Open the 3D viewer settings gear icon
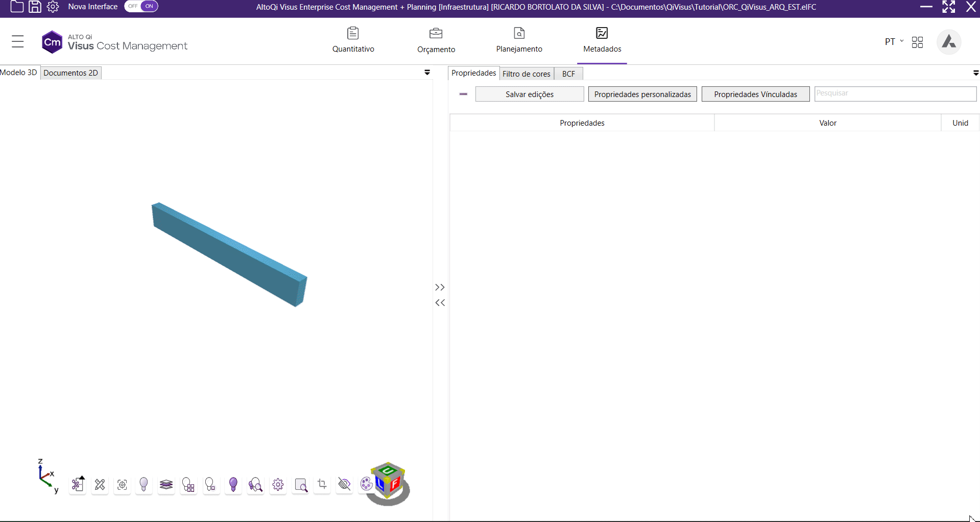The width and height of the screenshot is (980, 522). pos(278,485)
